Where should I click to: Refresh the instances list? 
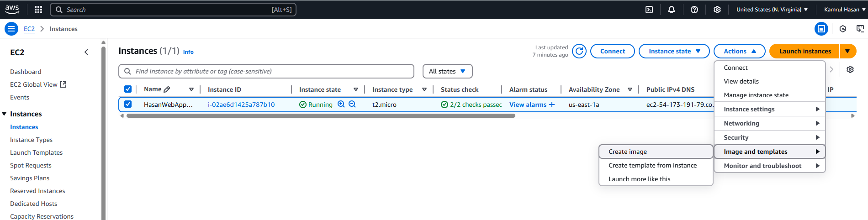click(x=579, y=51)
